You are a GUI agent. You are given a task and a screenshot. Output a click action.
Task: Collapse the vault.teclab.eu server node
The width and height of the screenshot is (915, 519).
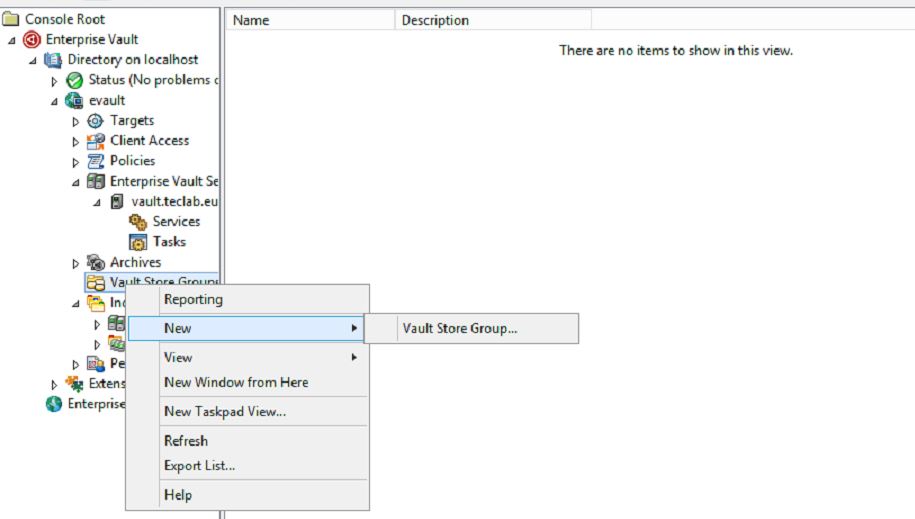pyautogui.click(x=97, y=202)
